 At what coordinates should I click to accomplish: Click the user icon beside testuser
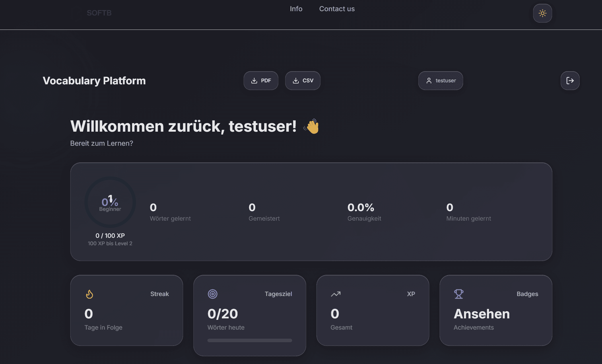429,81
